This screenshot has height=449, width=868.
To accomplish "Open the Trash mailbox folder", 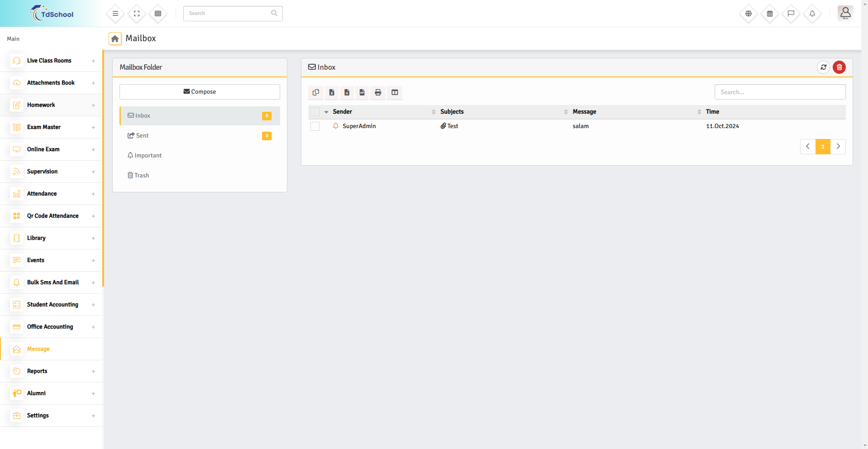I will (142, 176).
